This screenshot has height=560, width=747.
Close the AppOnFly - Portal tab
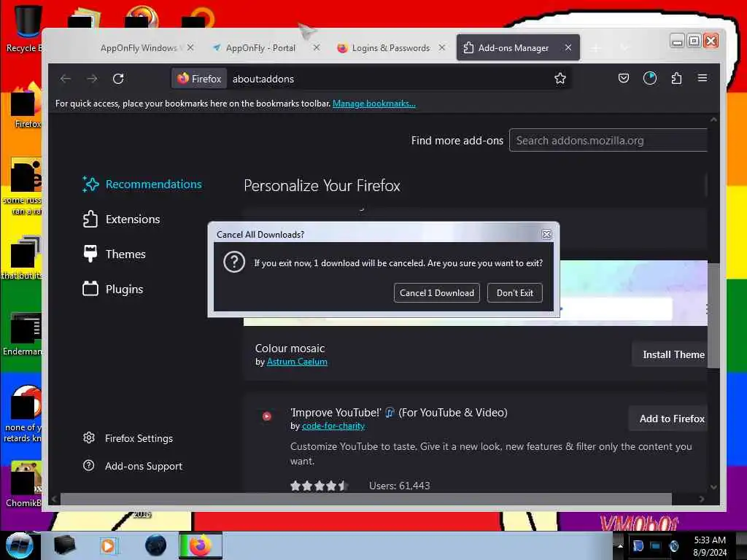coord(317,47)
